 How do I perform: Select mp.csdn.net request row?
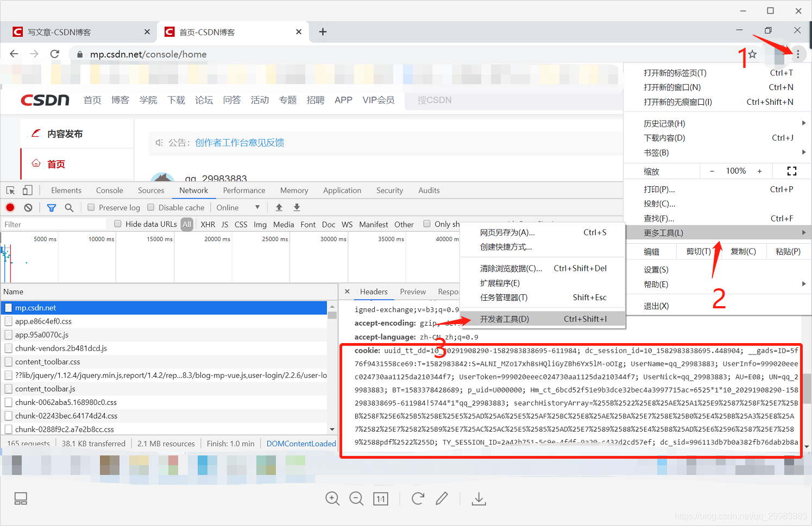click(164, 308)
